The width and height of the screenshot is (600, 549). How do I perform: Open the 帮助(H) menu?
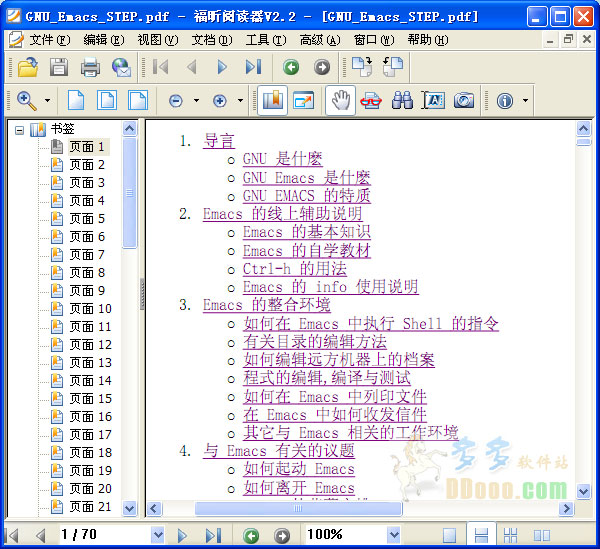[428, 40]
